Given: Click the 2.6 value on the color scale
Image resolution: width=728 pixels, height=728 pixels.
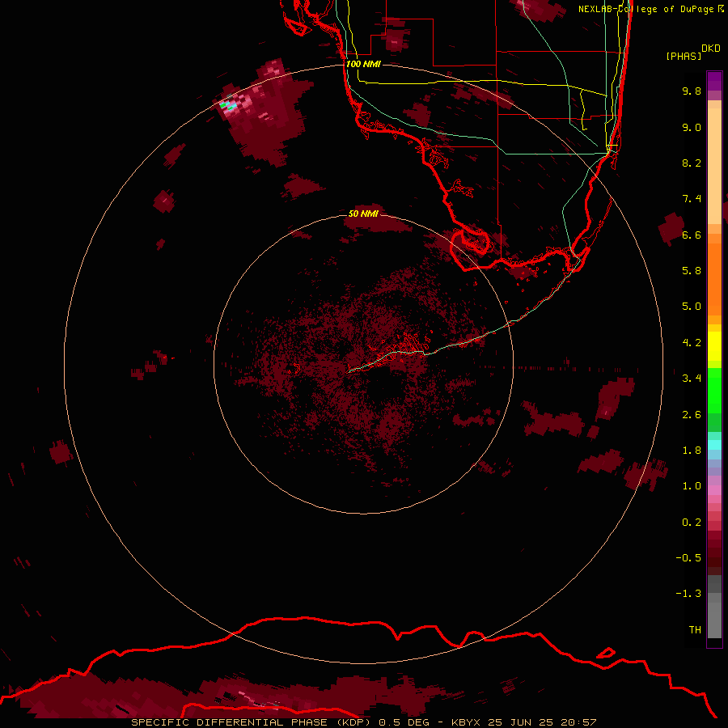Looking at the screenshot, I should 692,415.
